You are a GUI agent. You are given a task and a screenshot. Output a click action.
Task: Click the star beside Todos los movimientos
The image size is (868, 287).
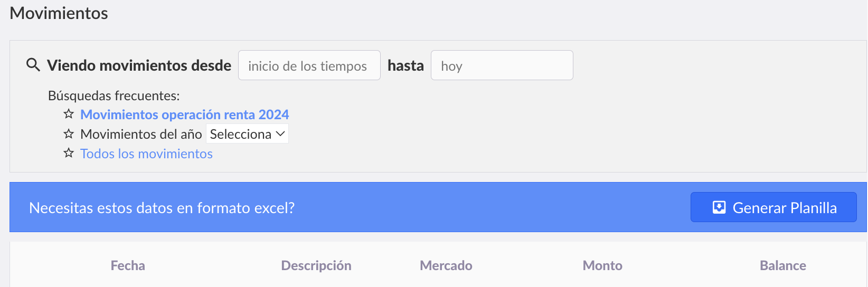click(69, 154)
